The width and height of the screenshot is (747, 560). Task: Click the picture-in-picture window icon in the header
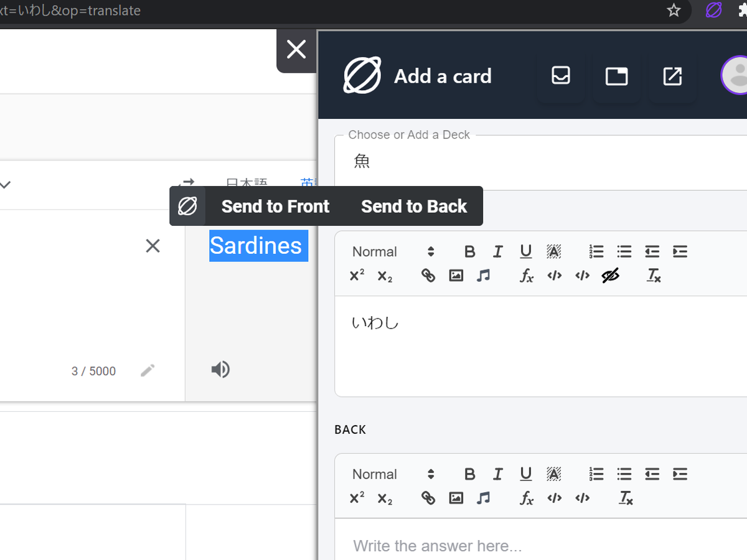point(616,76)
